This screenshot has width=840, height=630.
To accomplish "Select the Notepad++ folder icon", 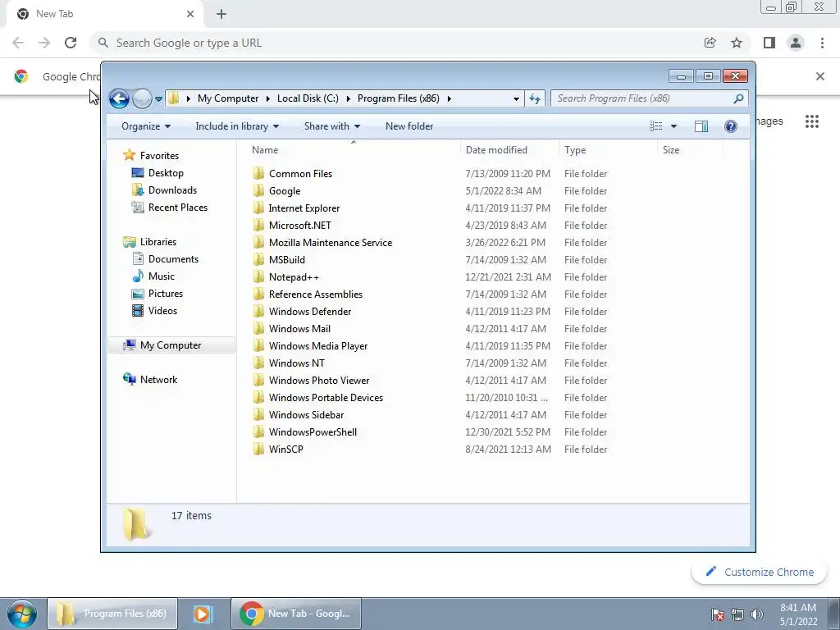I will [x=258, y=277].
